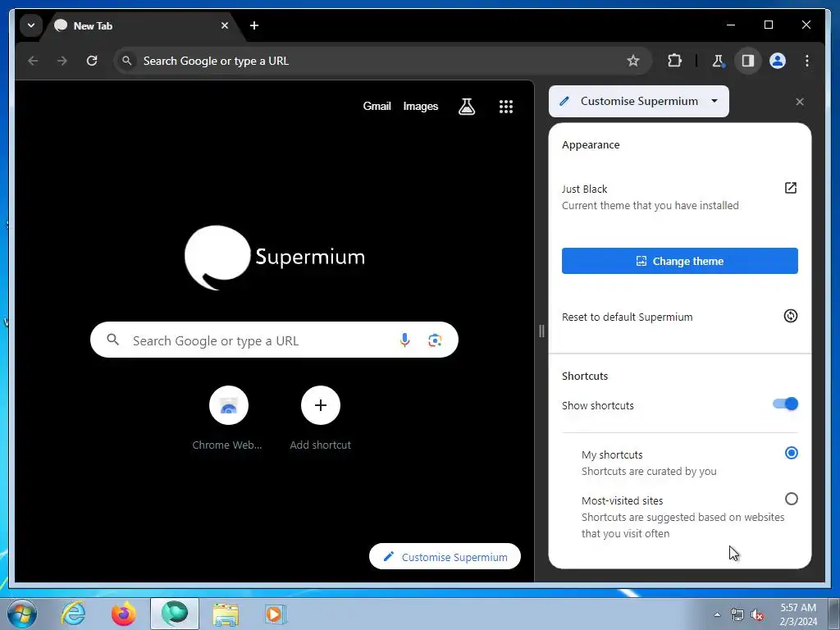Expand the Customise Supermium panel dropdown
The width and height of the screenshot is (840, 630).
click(x=714, y=101)
